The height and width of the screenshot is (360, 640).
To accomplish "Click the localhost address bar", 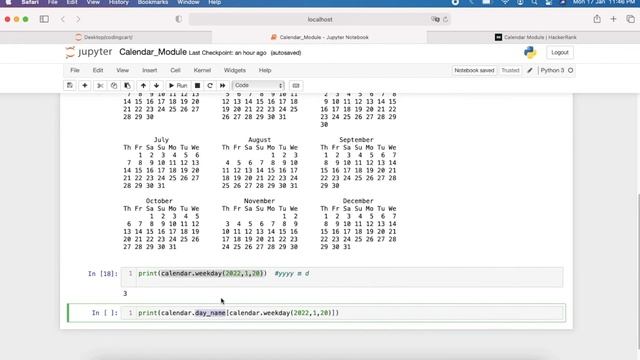I will 320,19.
